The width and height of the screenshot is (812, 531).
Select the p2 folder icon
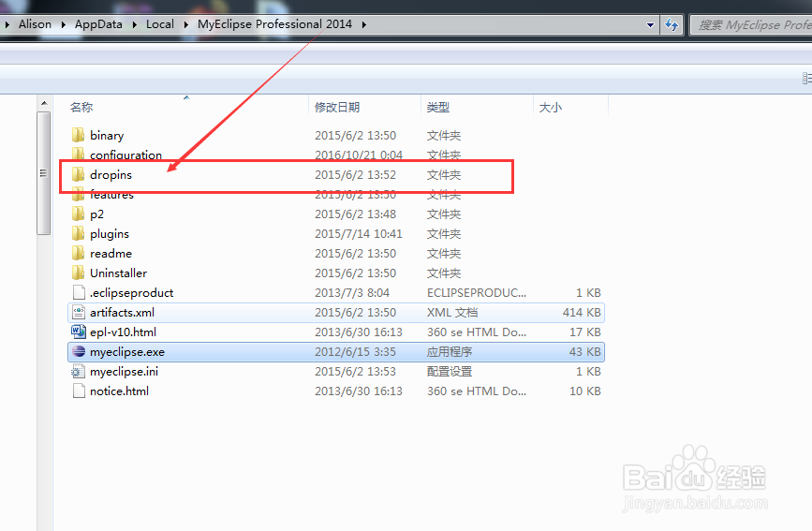[x=78, y=214]
